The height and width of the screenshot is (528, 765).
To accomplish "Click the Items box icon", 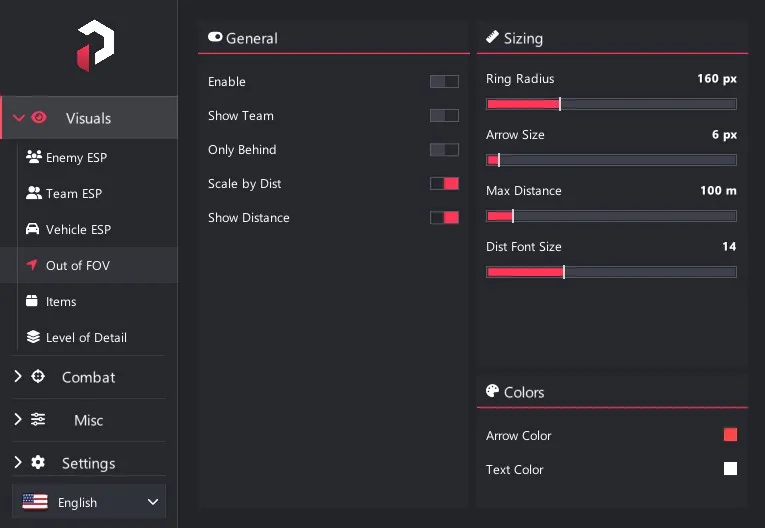I will pyautogui.click(x=32, y=301).
